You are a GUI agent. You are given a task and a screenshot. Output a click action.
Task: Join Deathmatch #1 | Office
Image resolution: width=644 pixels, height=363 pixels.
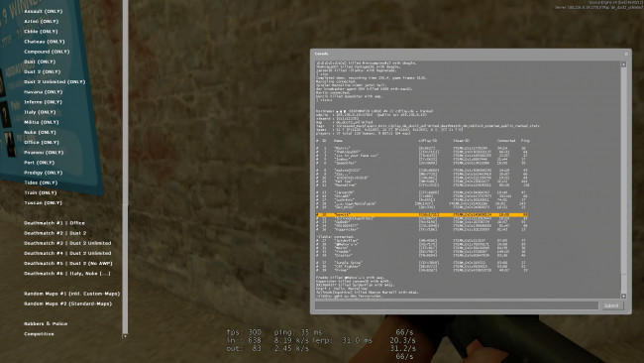click(x=54, y=223)
